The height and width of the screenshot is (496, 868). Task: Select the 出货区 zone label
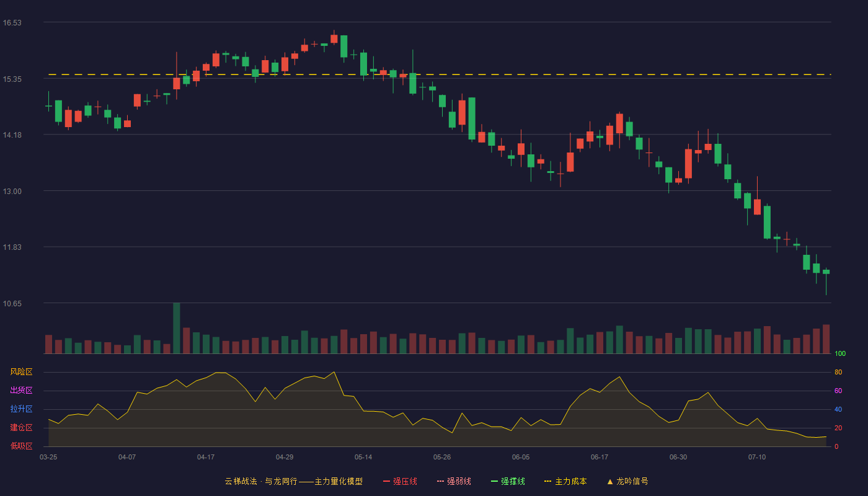click(x=21, y=391)
